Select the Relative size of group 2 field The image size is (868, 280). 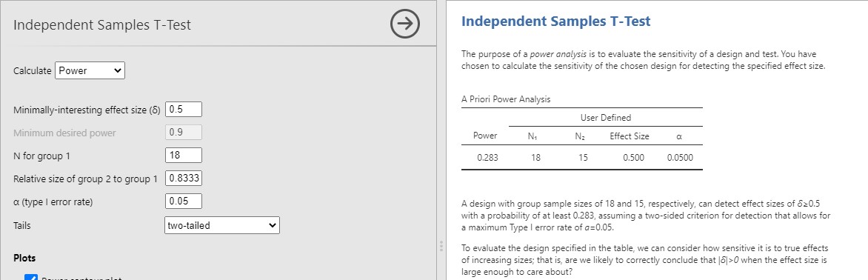click(184, 179)
